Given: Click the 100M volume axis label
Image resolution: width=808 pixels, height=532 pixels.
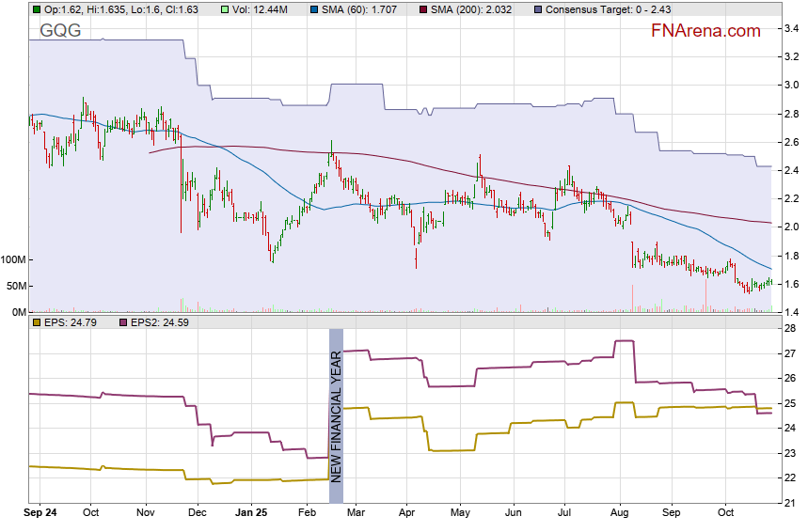Looking at the screenshot, I should point(13,259).
